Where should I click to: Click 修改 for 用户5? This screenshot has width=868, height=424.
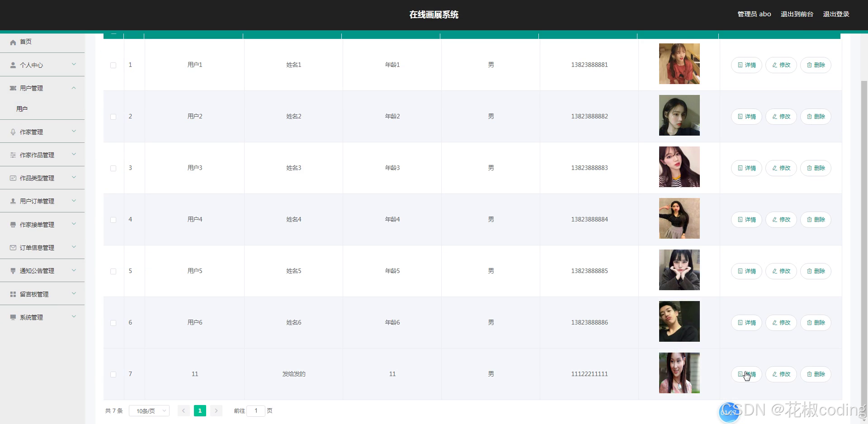[781, 271]
